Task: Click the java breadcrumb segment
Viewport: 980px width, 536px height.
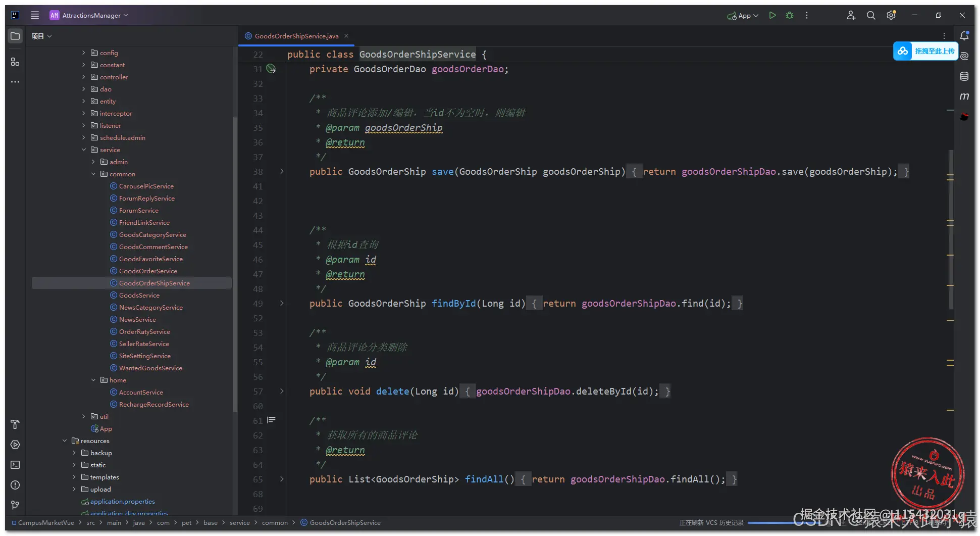Action: pyautogui.click(x=139, y=523)
